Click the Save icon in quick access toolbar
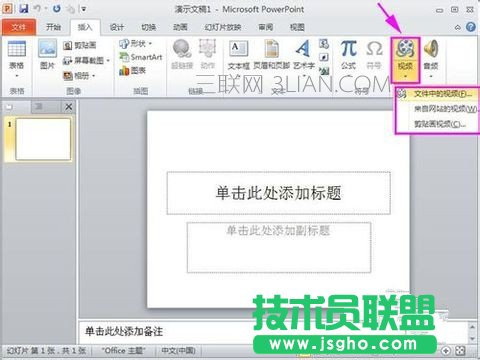The height and width of the screenshot is (360, 480). click(24, 8)
